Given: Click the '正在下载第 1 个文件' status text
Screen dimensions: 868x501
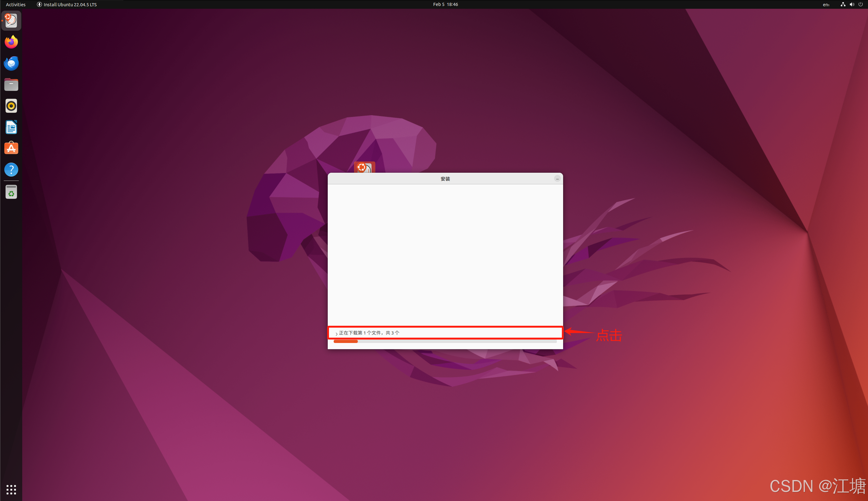Looking at the screenshot, I should [x=369, y=333].
